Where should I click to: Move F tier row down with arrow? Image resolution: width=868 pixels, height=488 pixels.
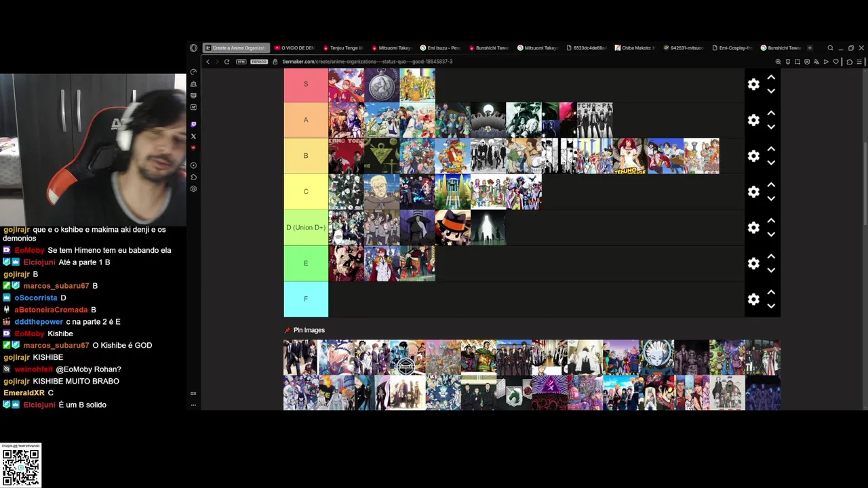click(x=771, y=306)
